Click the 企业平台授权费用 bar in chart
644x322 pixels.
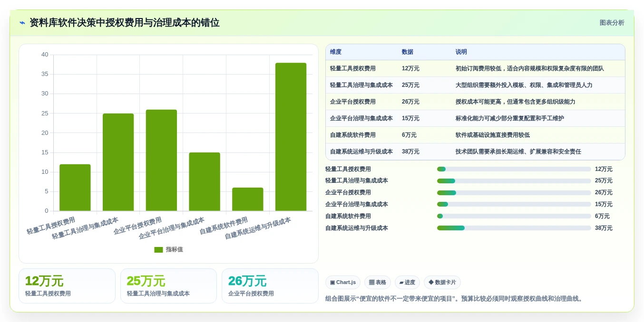[161, 160]
